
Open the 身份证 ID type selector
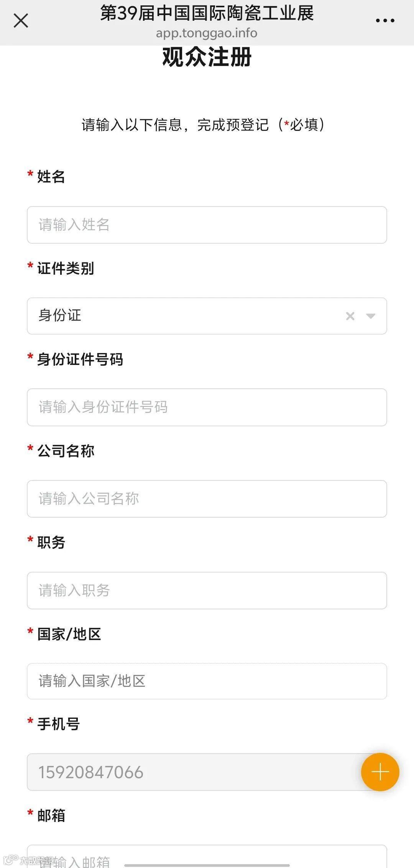click(184, 316)
